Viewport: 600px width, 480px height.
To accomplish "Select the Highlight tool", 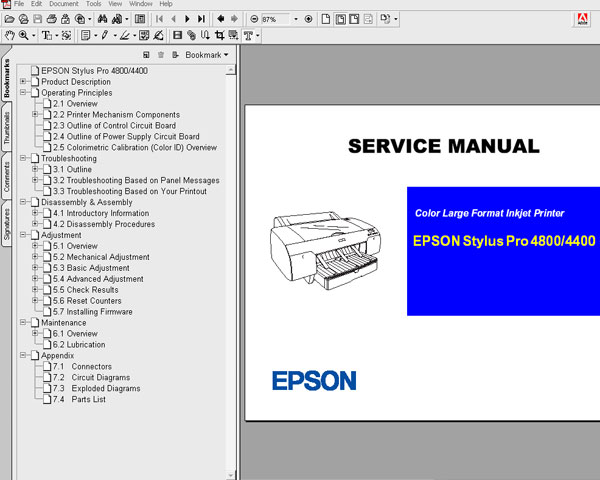I will (124, 36).
